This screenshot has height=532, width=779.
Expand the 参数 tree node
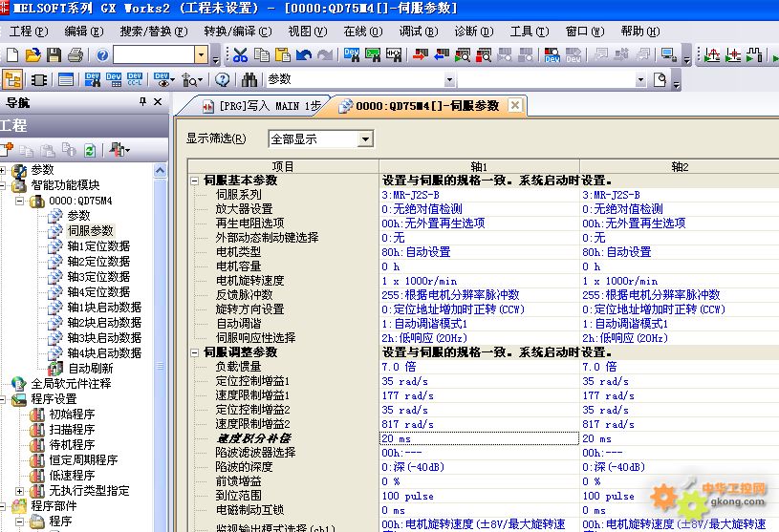[3, 170]
